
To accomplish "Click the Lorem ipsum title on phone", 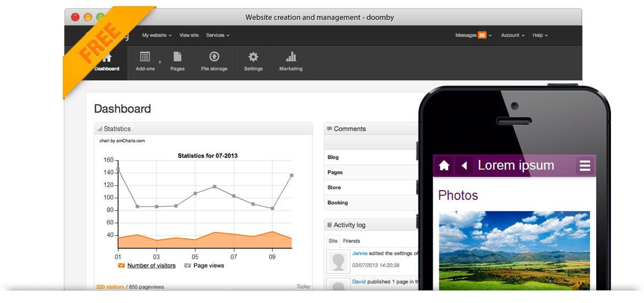I will pos(516,165).
